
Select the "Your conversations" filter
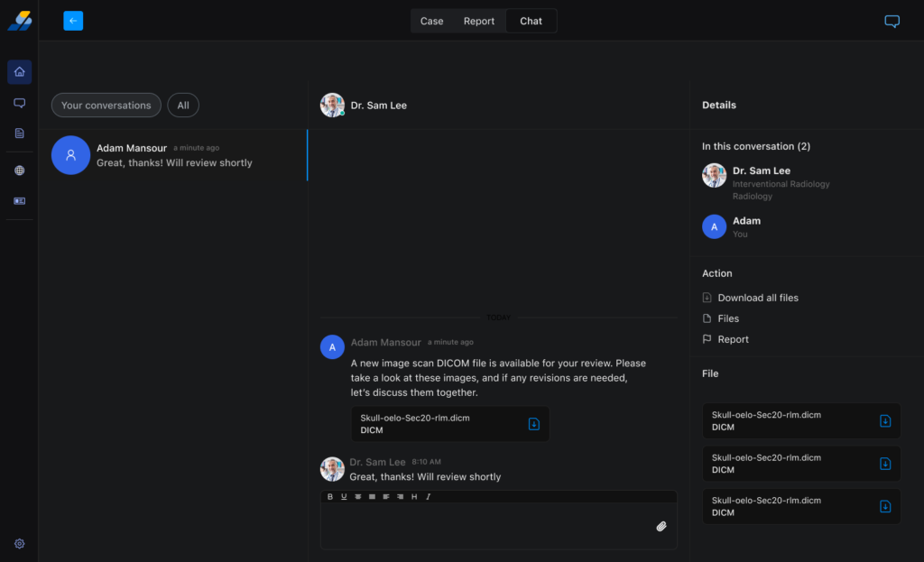106,106
